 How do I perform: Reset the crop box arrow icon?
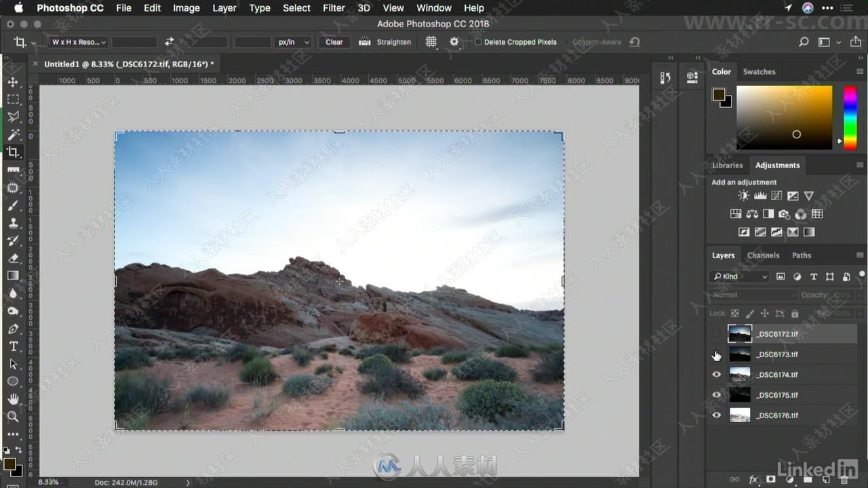tap(634, 42)
